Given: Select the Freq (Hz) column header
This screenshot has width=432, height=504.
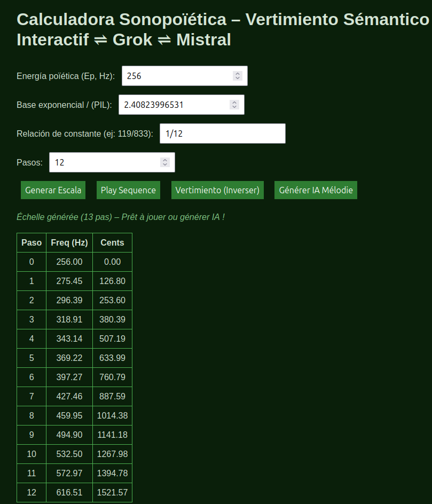Looking at the screenshot, I should 69,242.
